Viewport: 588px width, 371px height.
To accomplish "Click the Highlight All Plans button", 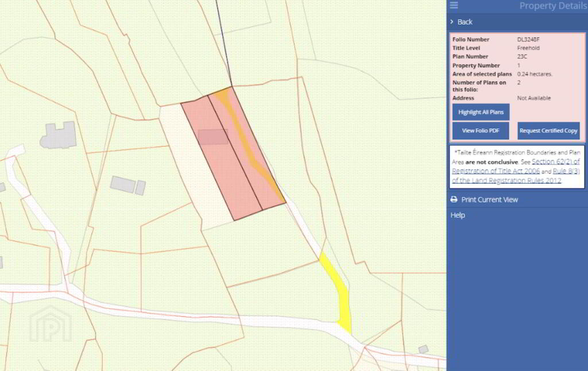I will (x=481, y=112).
